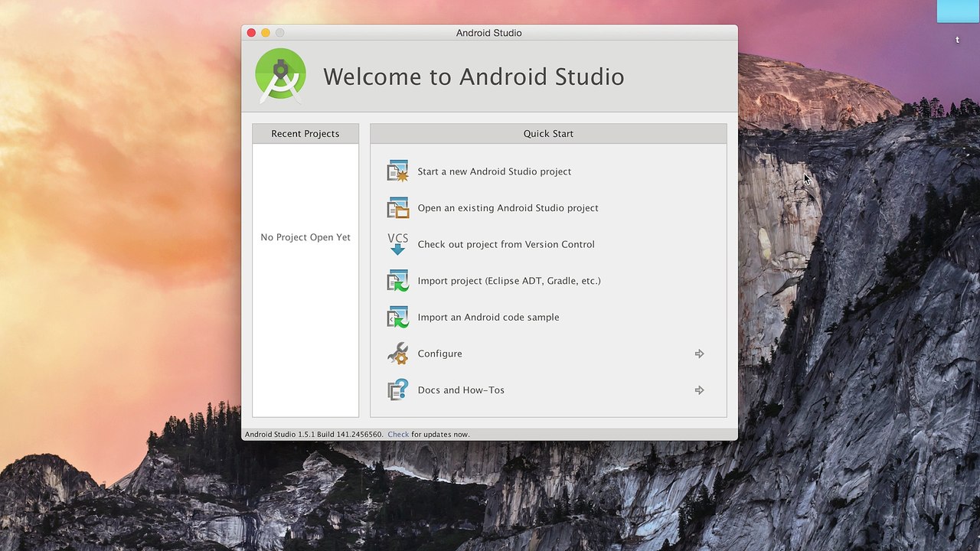The height and width of the screenshot is (551, 980).
Task: Click the Configure wrench and gear icon
Action: click(x=397, y=354)
